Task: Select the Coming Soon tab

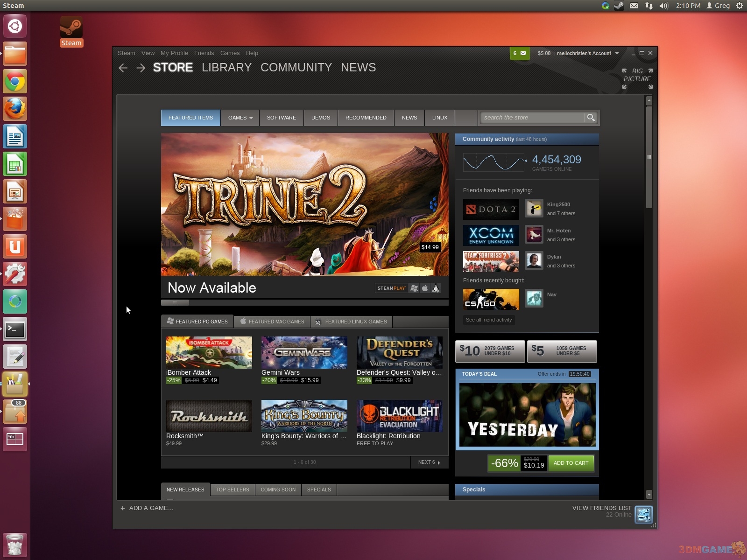Action: [x=278, y=490]
